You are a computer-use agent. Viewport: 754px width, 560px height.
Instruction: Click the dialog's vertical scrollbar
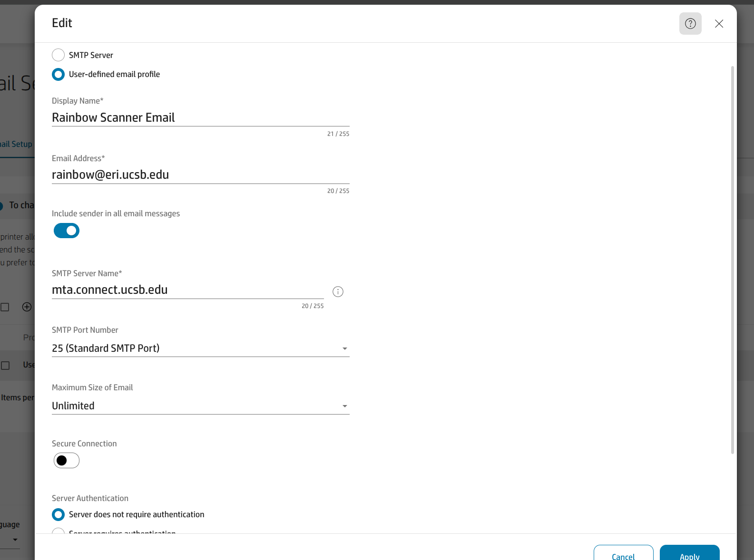click(732, 259)
